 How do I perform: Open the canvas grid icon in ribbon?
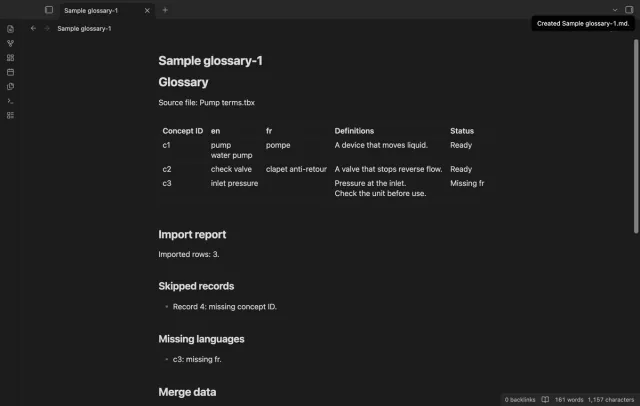click(10, 58)
